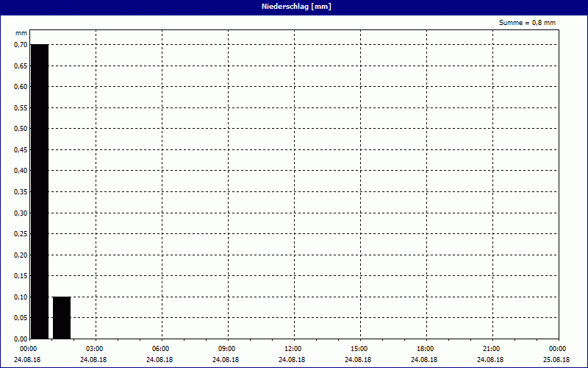
Task: Click the 0,00 y-axis value label
Action: (x=20, y=339)
